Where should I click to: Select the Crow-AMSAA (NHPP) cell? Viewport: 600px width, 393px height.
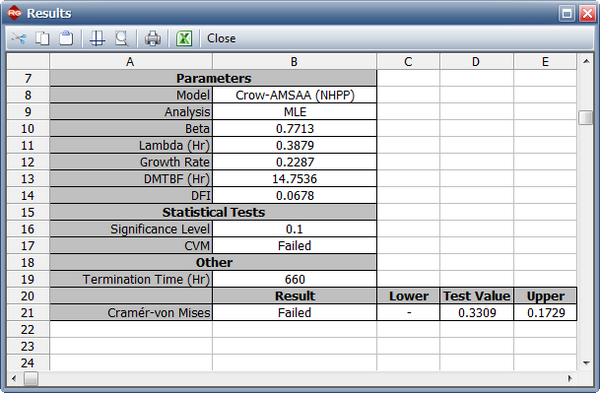295,95
